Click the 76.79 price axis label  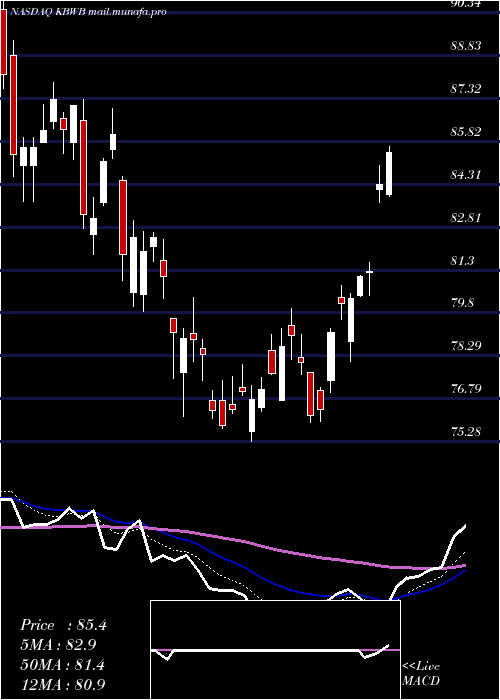click(x=467, y=389)
